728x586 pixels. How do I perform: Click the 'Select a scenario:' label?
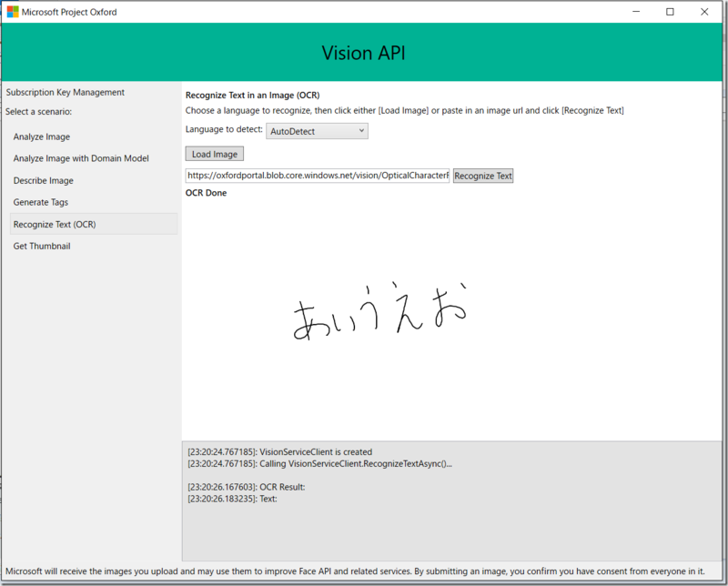pos(38,111)
